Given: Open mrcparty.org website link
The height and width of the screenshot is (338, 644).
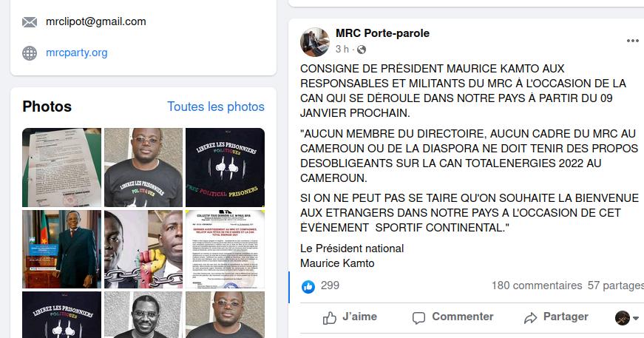Looking at the screenshot, I should [77, 53].
